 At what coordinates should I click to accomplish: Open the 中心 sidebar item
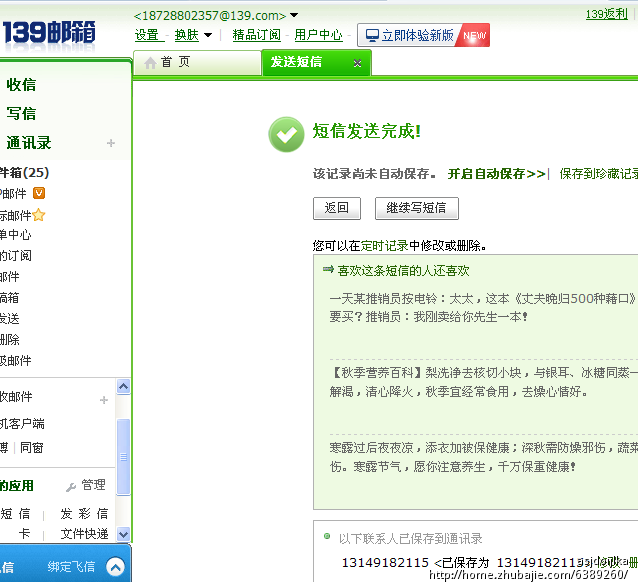(x=15, y=235)
